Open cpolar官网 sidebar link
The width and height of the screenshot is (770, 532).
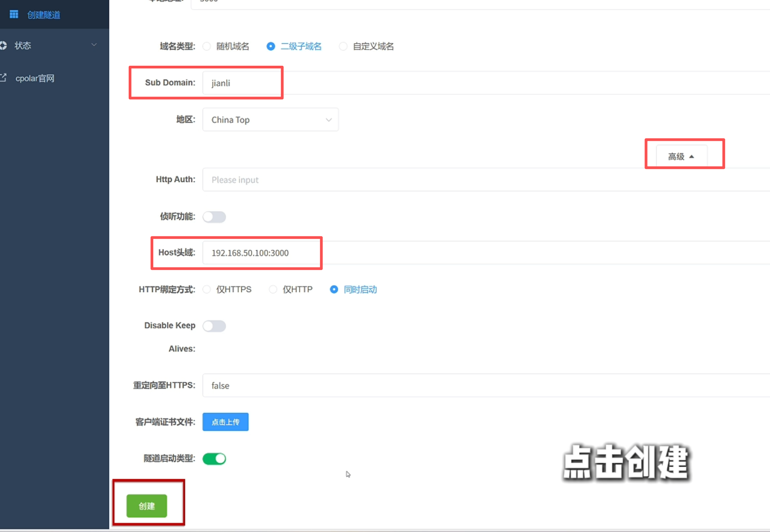point(35,78)
